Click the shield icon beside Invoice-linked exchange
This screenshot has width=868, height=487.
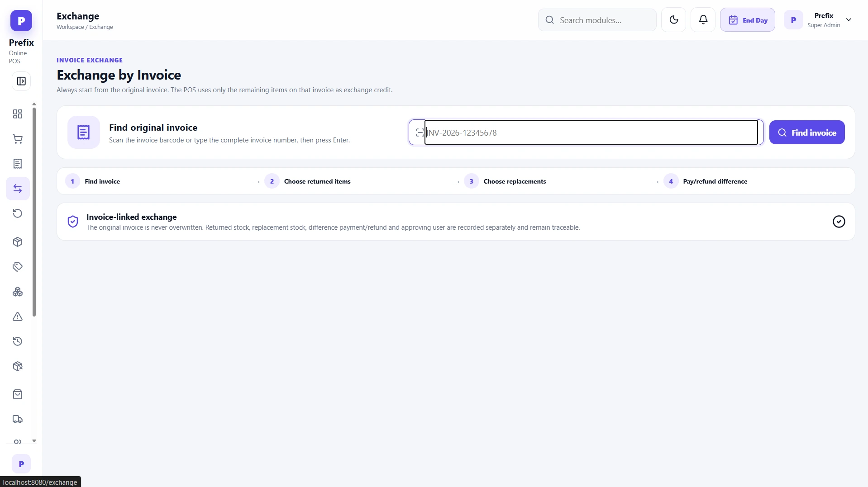(73, 222)
